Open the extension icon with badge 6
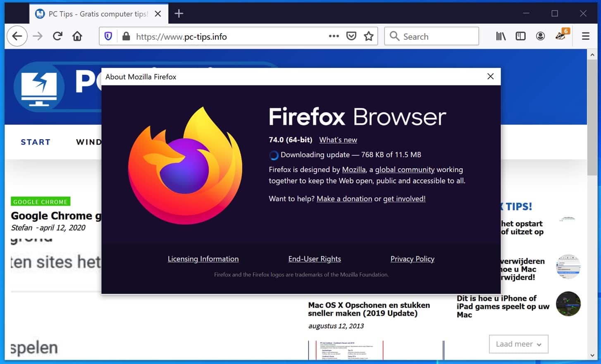 562,35
